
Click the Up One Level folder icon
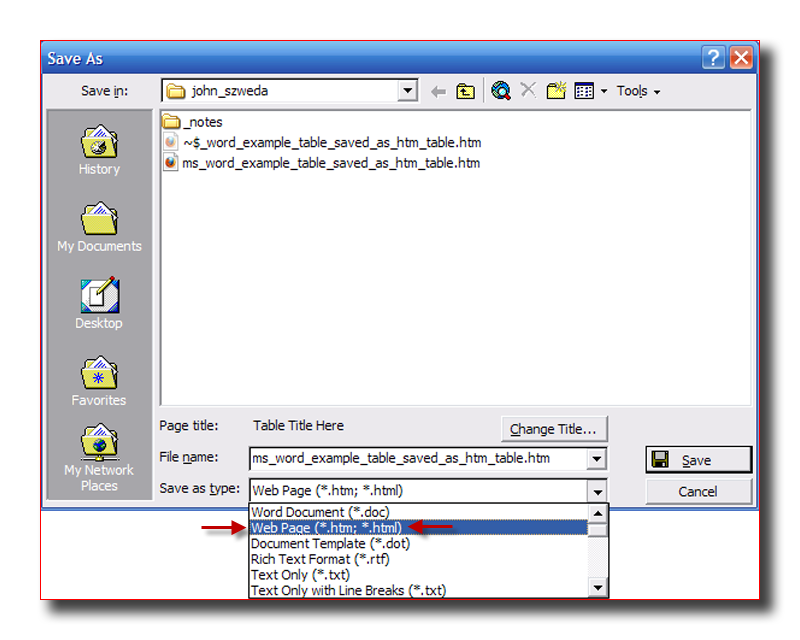point(466,91)
